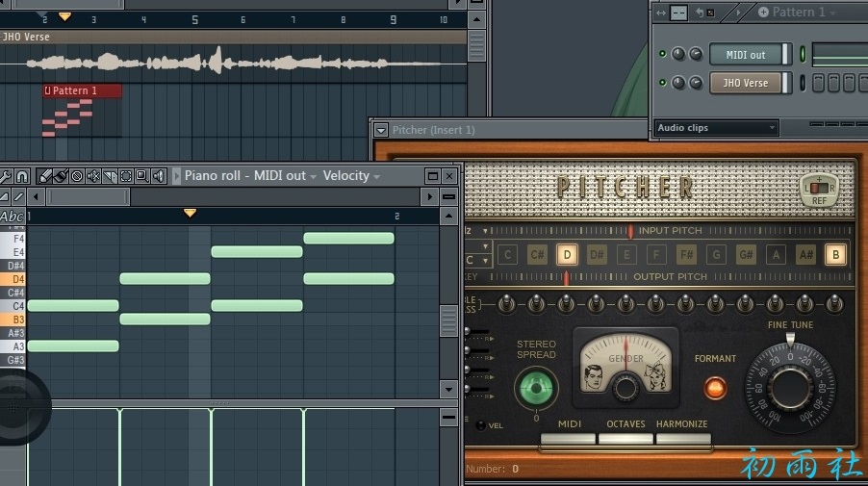
Task: Toggle note A# in Pitcher scale
Action: (x=805, y=255)
